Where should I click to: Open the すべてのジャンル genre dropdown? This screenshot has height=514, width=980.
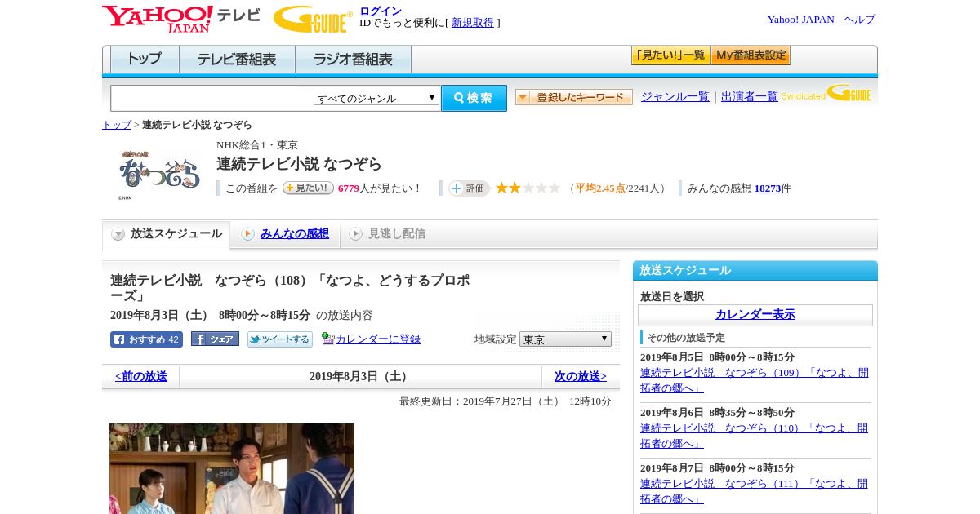pos(376,98)
